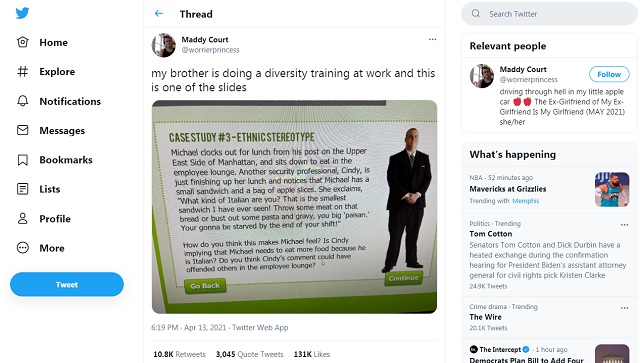Open Notifications bell icon
This screenshot has width=640, height=363.
(22, 101)
